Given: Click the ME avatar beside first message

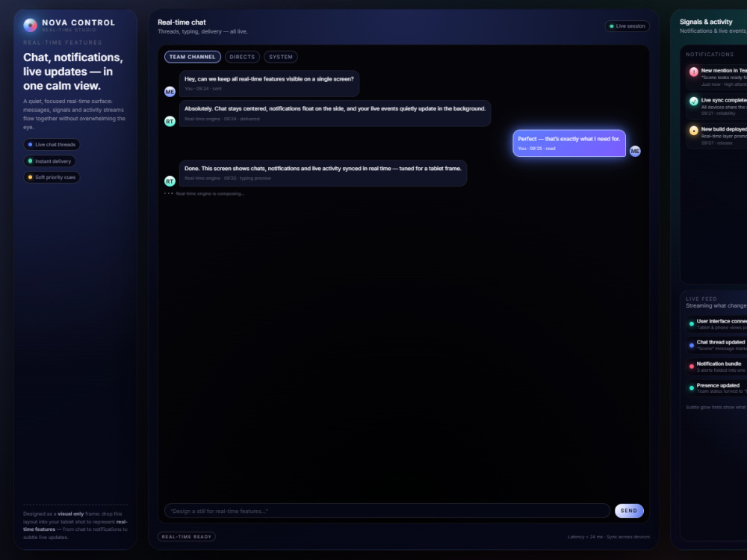Looking at the screenshot, I should coord(170,92).
